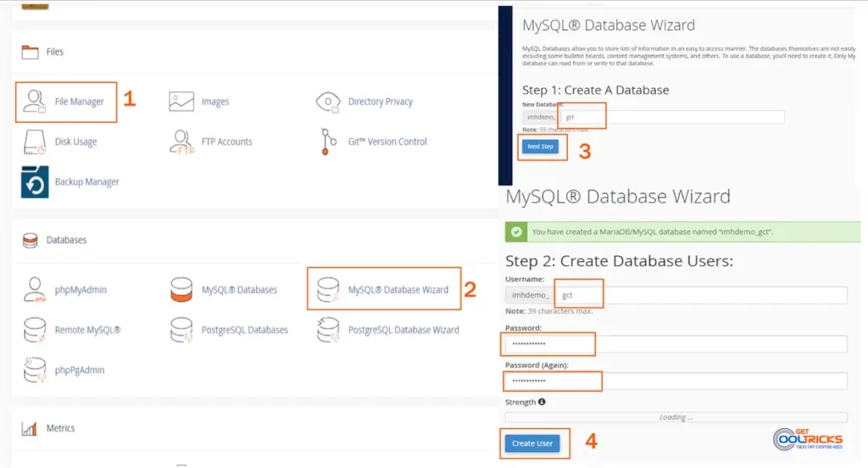Open Git Version Control icon
Screen dimensions: 868x468
(328, 142)
